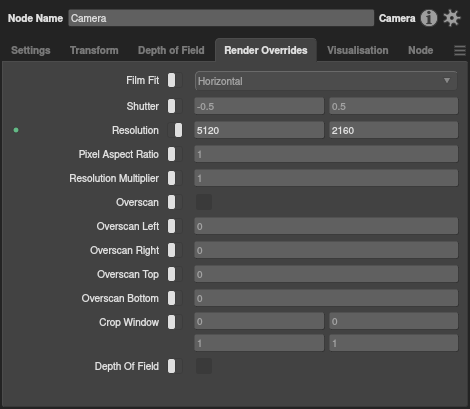
Task: Toggle the Pixel Aspect Ratio switch
Action: pyautogui.click(x=175, y=154)
